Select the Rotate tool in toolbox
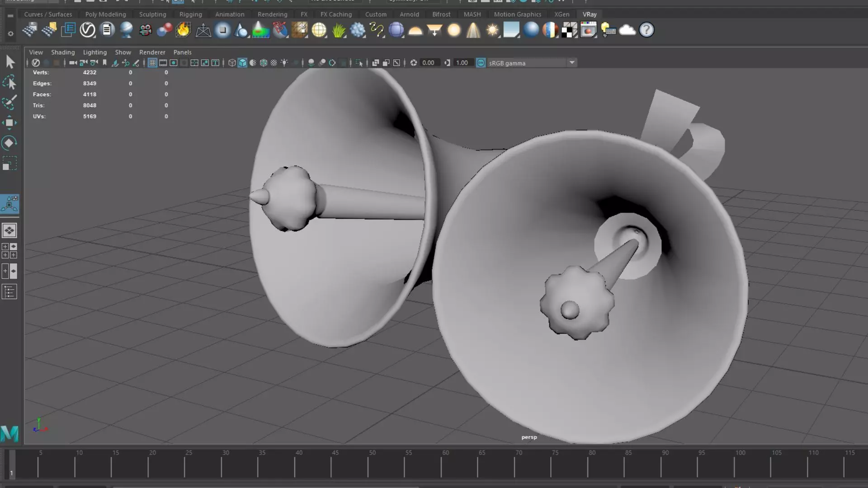This screenshot has height=488, width=868. 9,143
